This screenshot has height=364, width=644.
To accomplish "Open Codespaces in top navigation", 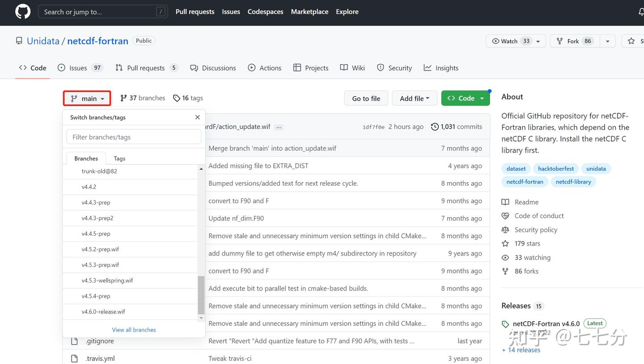I will click(266, 12).
